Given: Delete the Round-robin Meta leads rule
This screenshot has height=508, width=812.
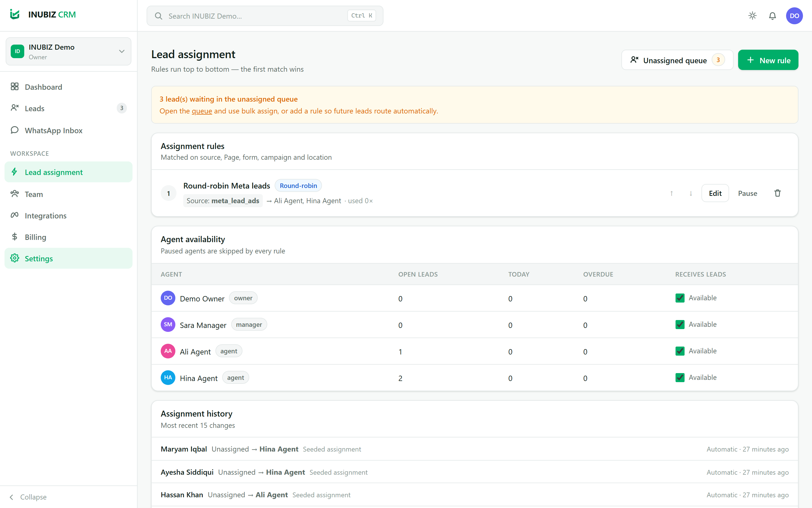Looking at the screenshot, I should coord(777,193).
